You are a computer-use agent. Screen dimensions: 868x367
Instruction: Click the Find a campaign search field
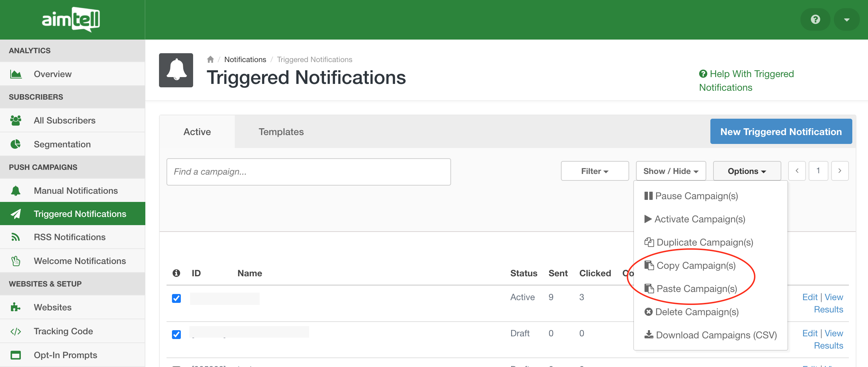tap(308, 172)
